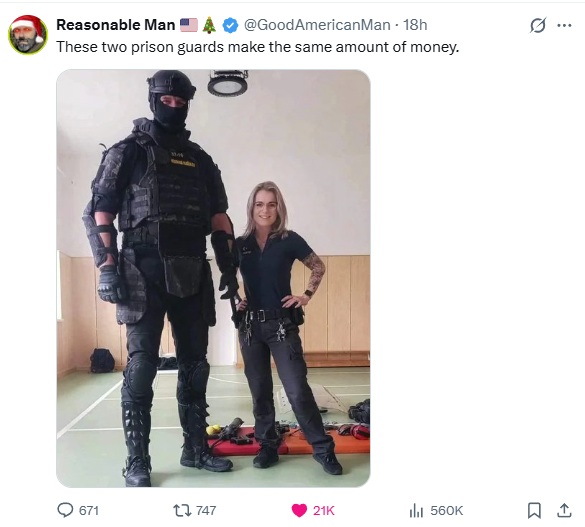Bookmark this post
Screen dimensions: 585x527
click(x=534, y=510)
